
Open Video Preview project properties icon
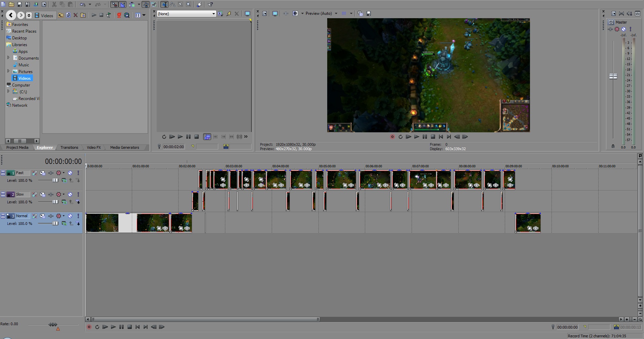click(x=265, y=13)
